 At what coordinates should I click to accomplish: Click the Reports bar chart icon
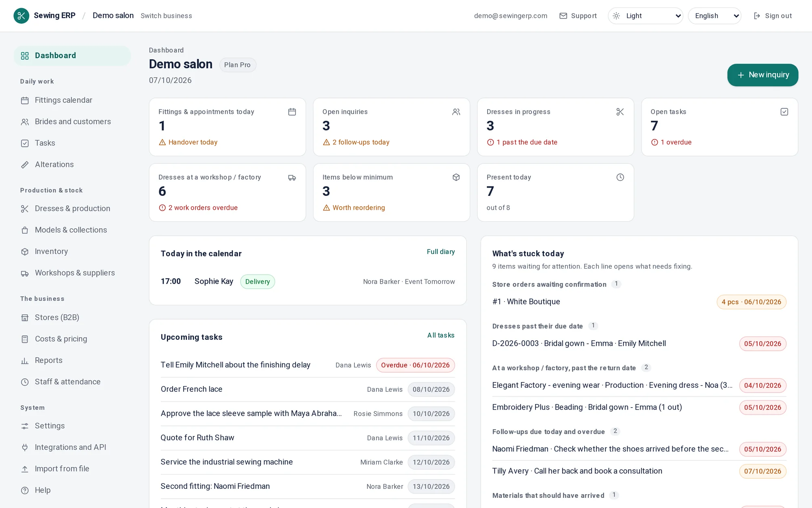(x=25, y=360)
